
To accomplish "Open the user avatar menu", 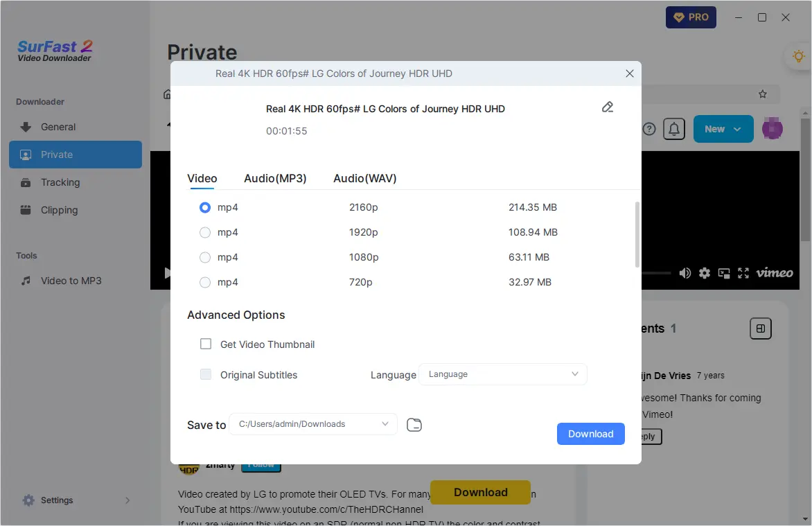I will (x=772, y=128).
